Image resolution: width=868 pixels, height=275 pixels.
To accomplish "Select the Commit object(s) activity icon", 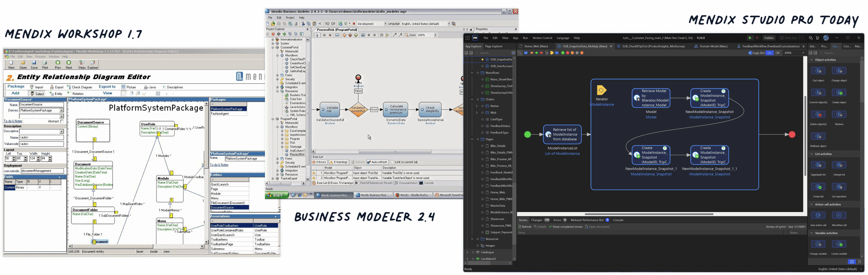I will [818, 93].
